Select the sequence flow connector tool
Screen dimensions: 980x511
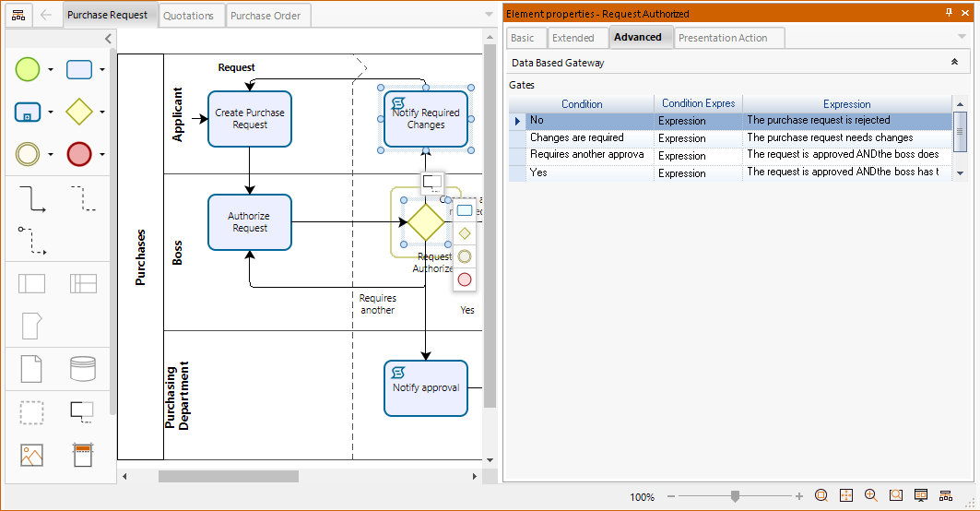pyautogui.click(x=31, y=197)
